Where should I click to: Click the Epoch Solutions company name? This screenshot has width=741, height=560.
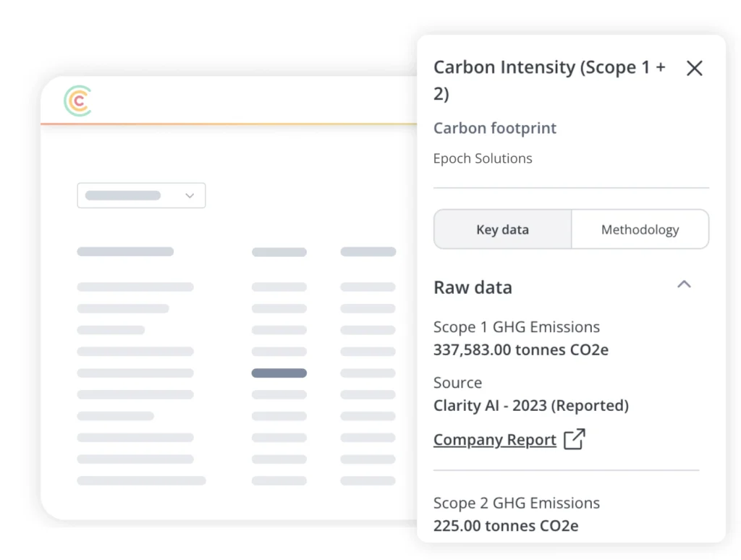[483, 158]
